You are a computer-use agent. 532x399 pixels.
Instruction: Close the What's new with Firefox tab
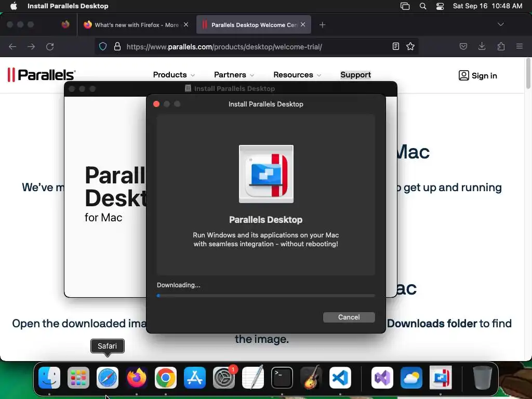tap(186, 24)
